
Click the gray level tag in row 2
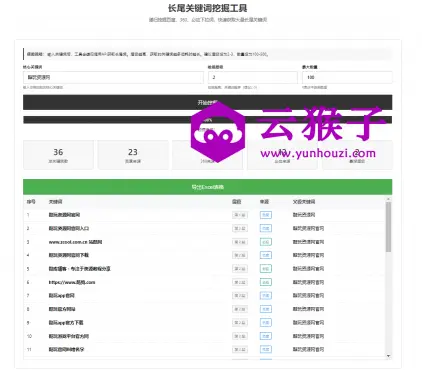(240, 228)
